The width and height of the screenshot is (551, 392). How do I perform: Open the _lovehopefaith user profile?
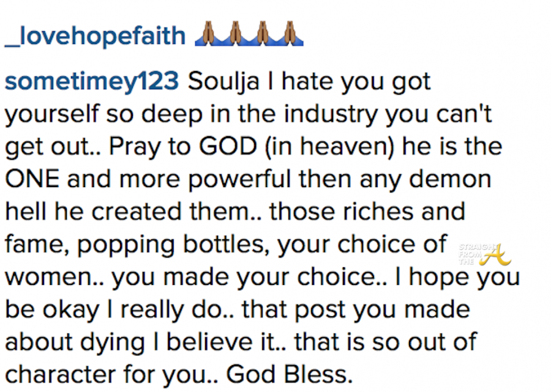click(x=95, y=36)
